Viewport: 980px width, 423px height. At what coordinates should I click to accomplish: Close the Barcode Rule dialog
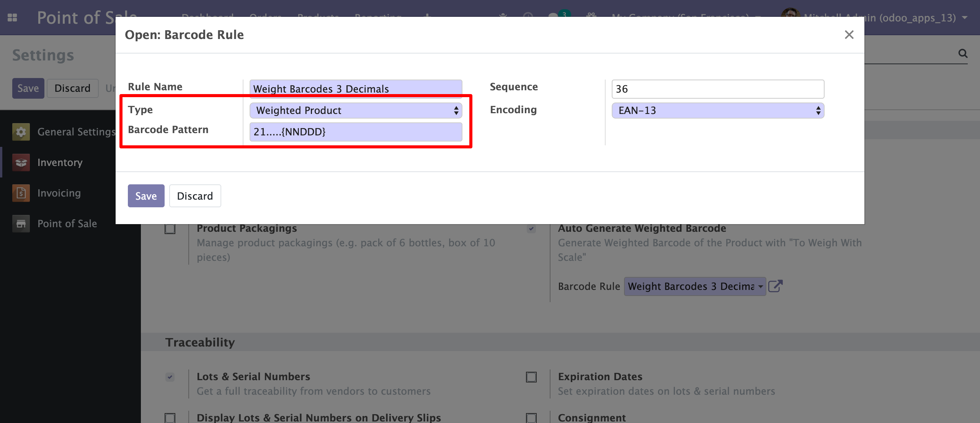[x=849, y=35]
